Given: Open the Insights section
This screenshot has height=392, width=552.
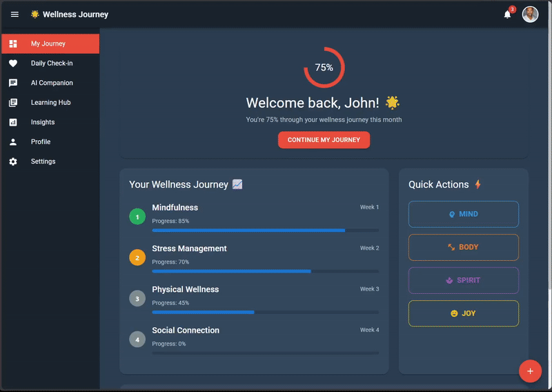Looking at the screenshot, I should pos(50,122).
